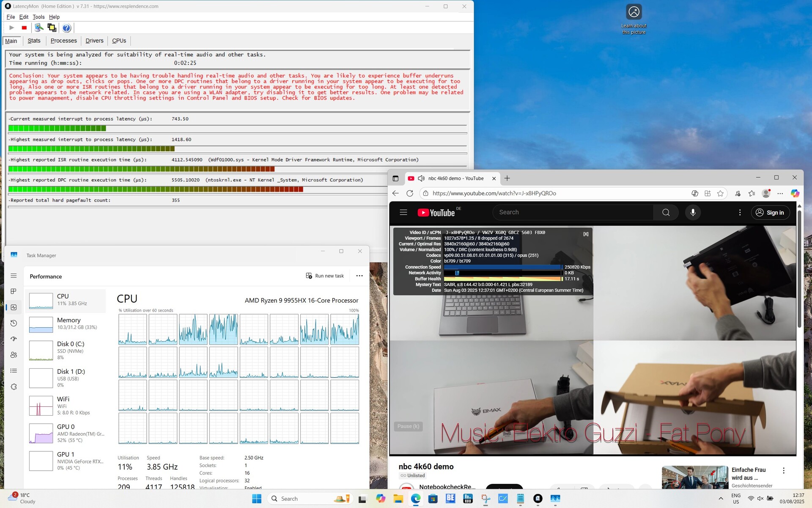Close the stats for nerds overlay
Screen dimensions: 812x508
pyautogui.click(x=586, y=234)
